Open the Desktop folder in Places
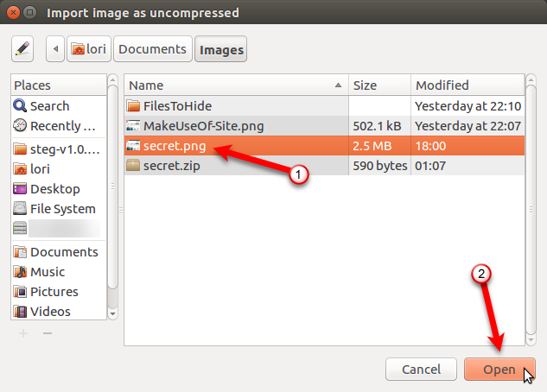547x392 pixels. [54, 189]
